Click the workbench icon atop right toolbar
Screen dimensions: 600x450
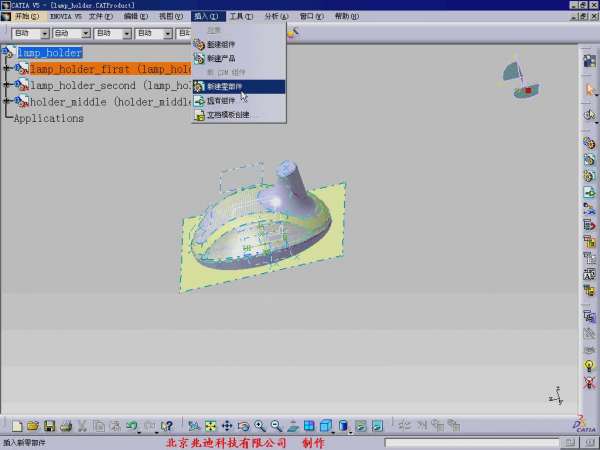pyautogui.click(x=590, y=61)
